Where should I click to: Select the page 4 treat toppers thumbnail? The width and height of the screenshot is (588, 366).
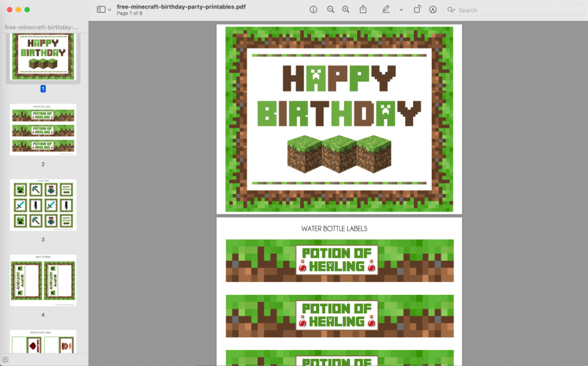point(43,279)
